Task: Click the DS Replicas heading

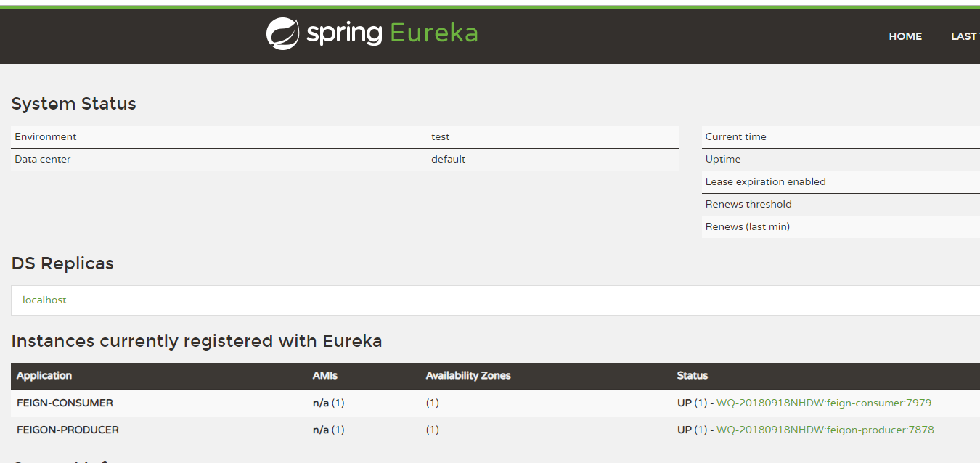Action: click(62, 263)
